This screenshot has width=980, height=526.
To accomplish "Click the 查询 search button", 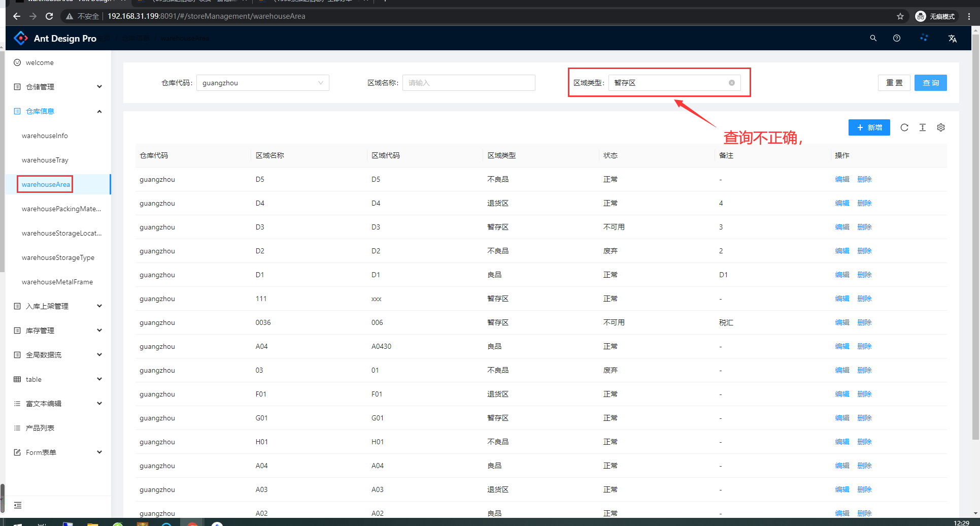I will click(930, 83).
